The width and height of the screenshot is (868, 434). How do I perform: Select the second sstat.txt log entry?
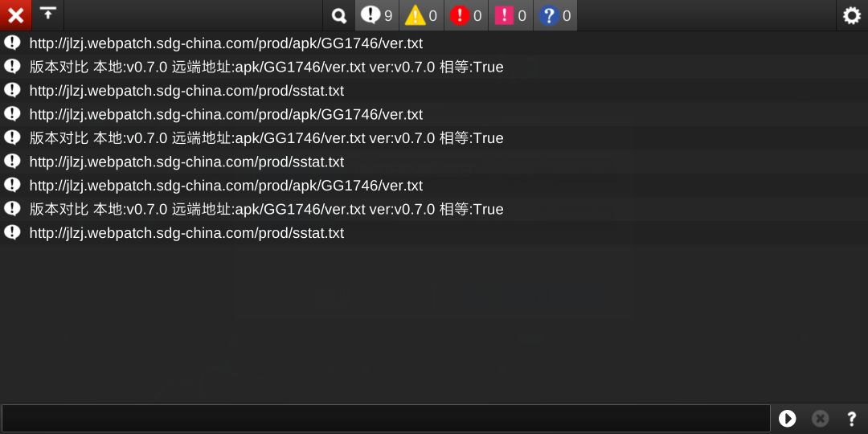coord(434,162)
